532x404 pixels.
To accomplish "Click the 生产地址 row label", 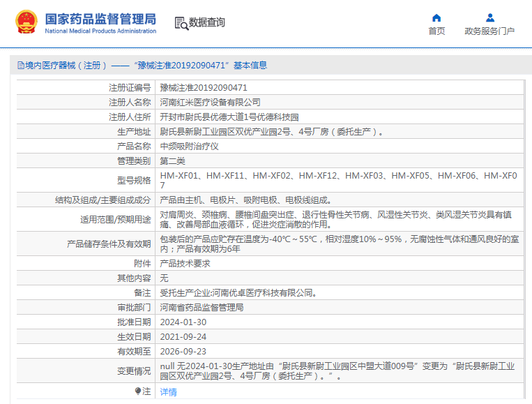I will pyautogui.click(x=134, y=132).
